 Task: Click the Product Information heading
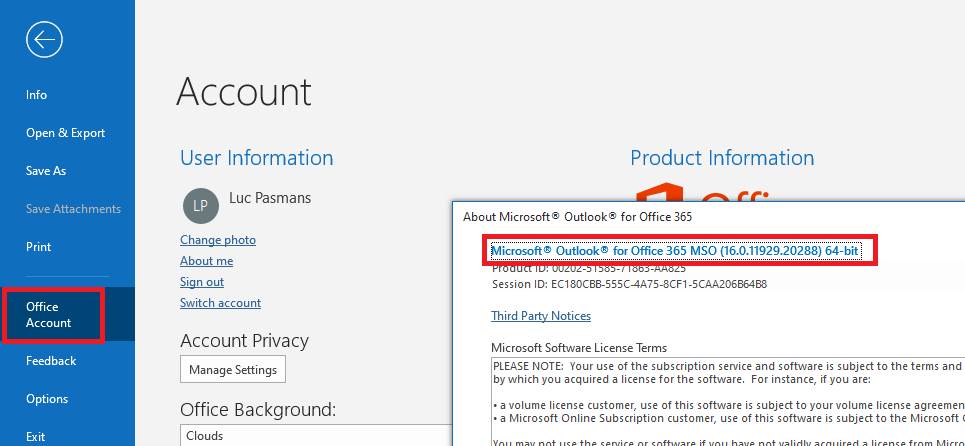[x=722, y=157]
